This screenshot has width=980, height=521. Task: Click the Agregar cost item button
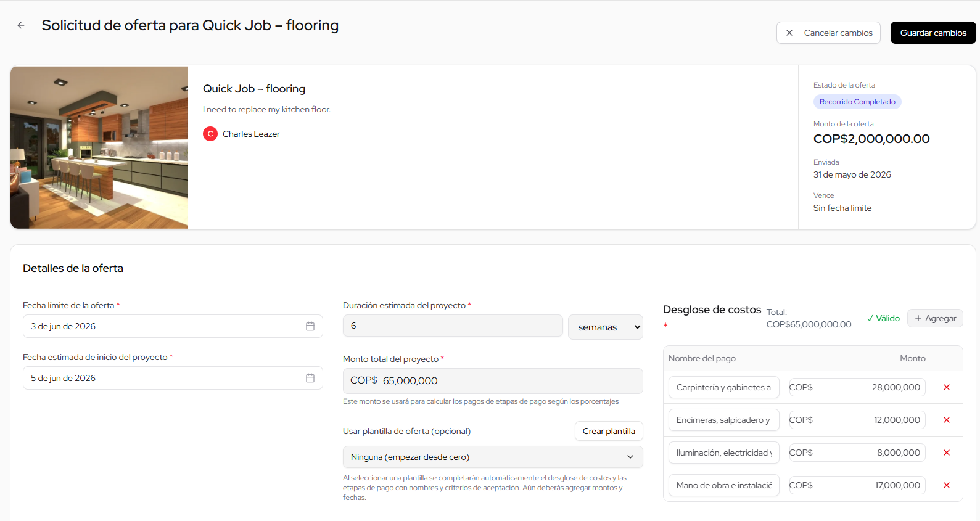[935, 318]
